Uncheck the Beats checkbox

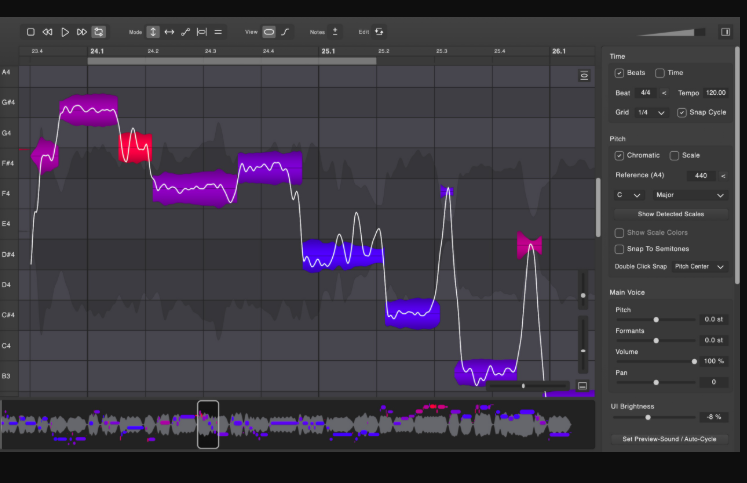tap(620, 73)
